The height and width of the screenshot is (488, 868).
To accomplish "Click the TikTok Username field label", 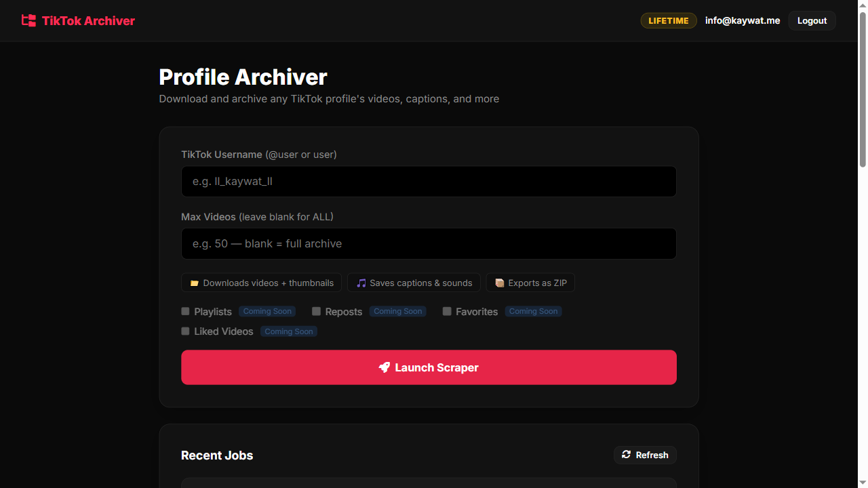I will pos(259,155).
